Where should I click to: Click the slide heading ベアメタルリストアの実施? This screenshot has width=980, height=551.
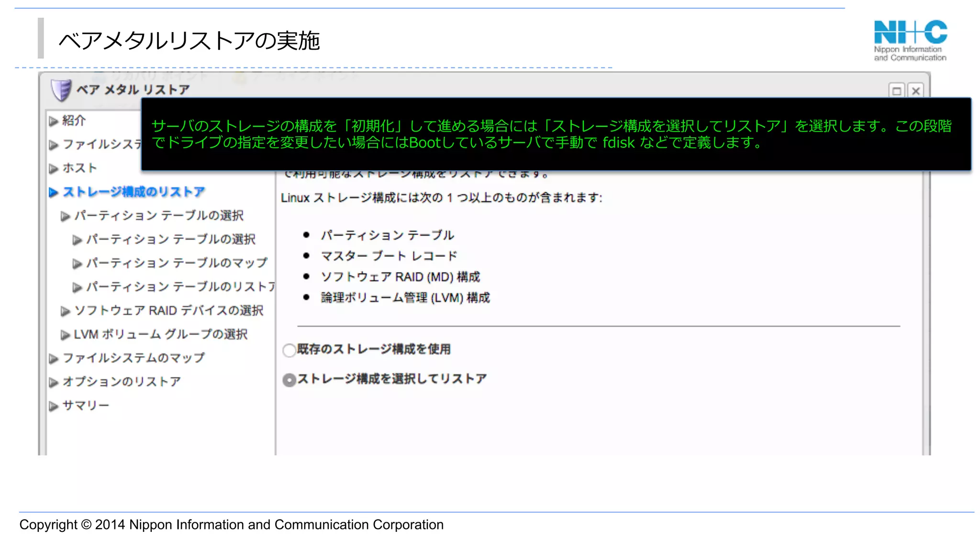click(x=189, y=41)
